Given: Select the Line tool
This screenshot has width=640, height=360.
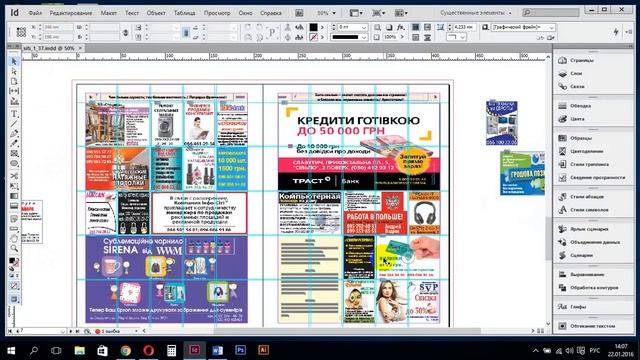Looking at the screenshot, I should (x=14, y=124).
